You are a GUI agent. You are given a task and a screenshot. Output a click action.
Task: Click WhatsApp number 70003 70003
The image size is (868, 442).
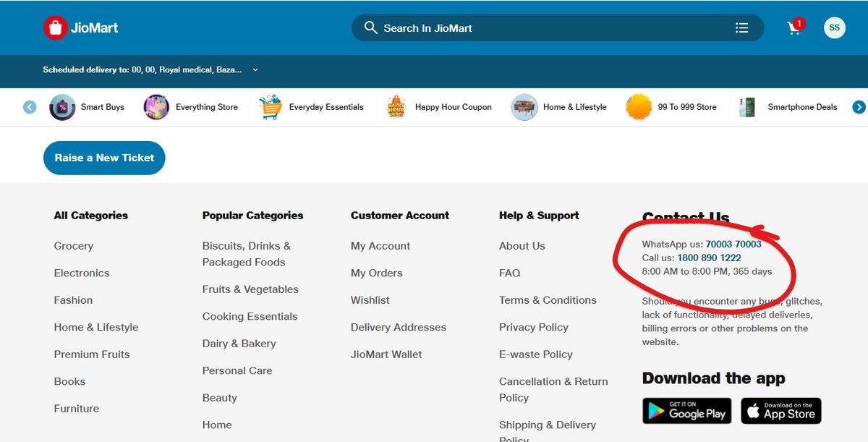pyautogui.click(x=733, y=245)
